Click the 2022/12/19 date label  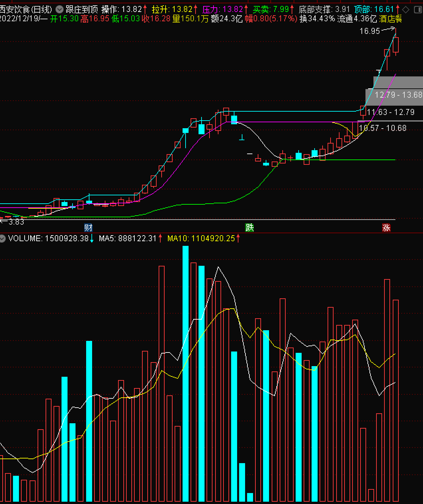point(20,19)
